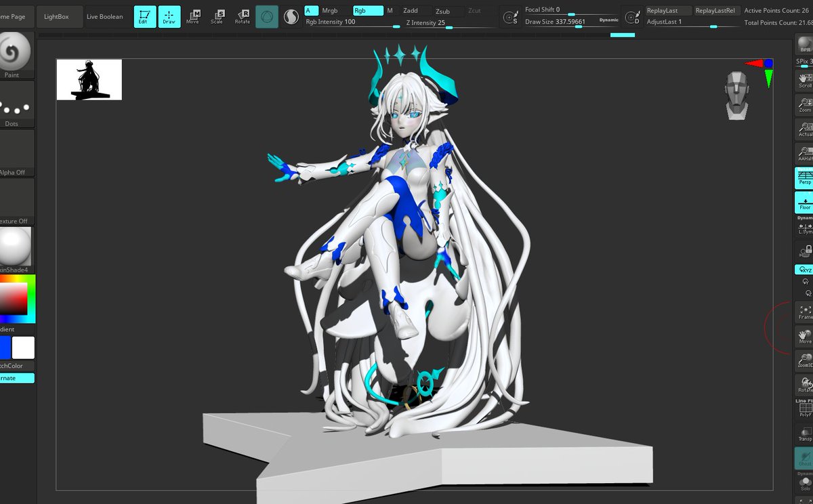Click the Rotate view icon in right shelf
This screenshot has height=504, width=813.
click(x=805, y=385)
